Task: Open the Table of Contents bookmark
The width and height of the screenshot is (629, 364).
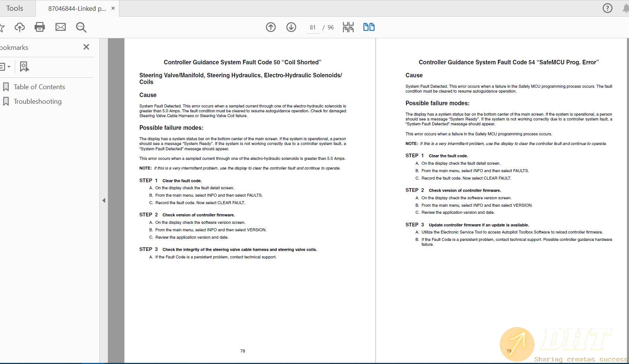Action: point(39,87)
